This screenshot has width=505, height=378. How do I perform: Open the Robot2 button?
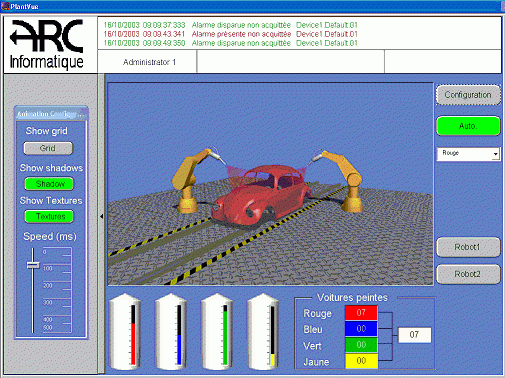[468, 274]
